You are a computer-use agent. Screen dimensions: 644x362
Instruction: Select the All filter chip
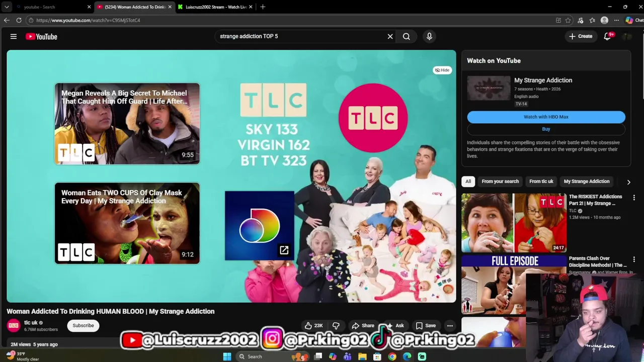(468, 182)
